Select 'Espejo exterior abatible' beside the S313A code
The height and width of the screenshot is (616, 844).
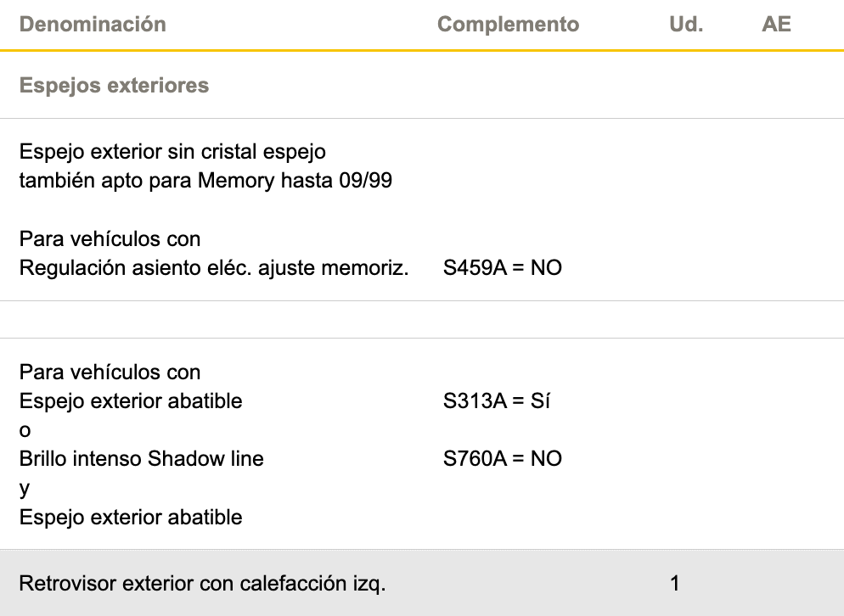coord(131,401)
